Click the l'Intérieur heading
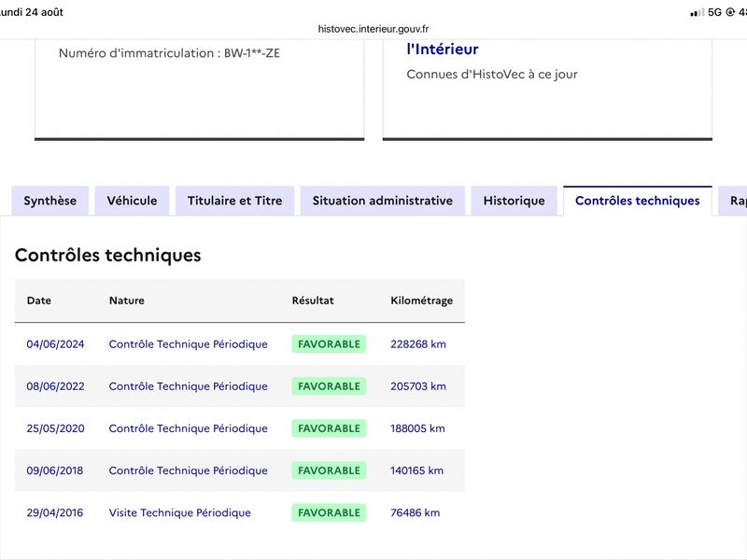The height and width of the screenshot is (560, 747). [443, 49]
